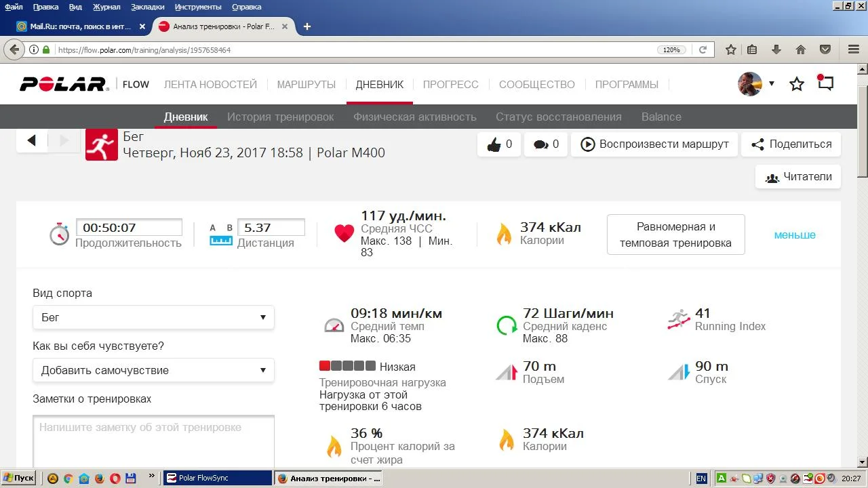
Task: Bookmark this page with Firefox star icon
Action: [731, 49]
